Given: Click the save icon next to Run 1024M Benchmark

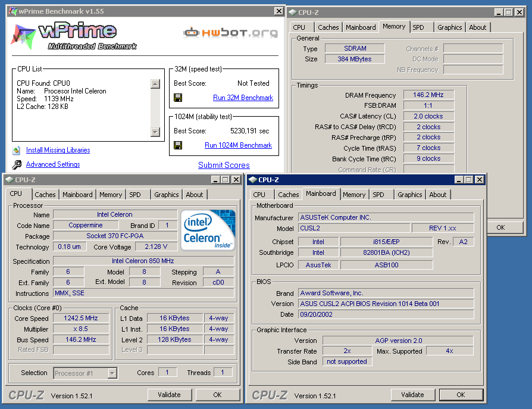Looking at the screenshot, I should (178, 145).
